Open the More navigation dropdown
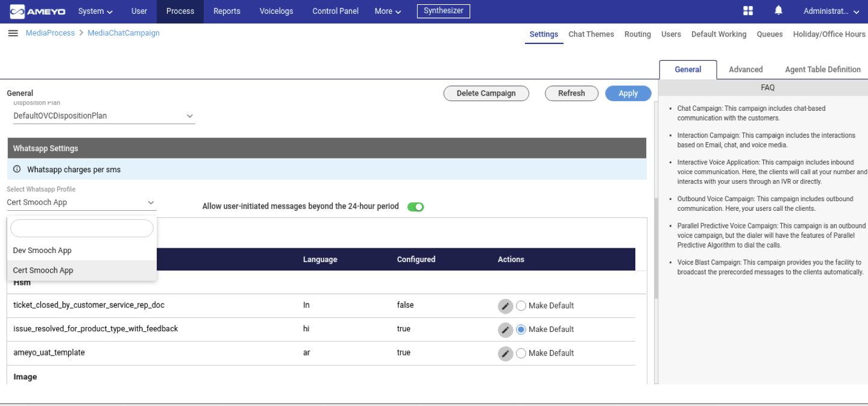Viewport: 868px width, 406px height. tap(387, 11)
